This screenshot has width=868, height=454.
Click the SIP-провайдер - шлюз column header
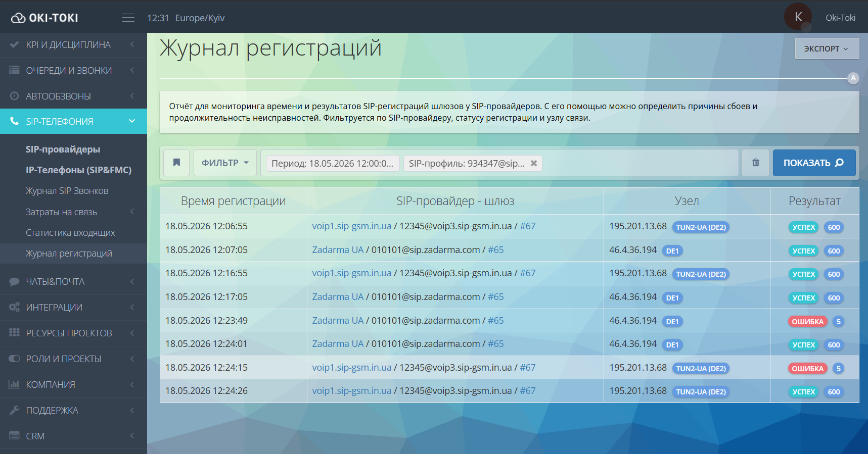point(455,201)
